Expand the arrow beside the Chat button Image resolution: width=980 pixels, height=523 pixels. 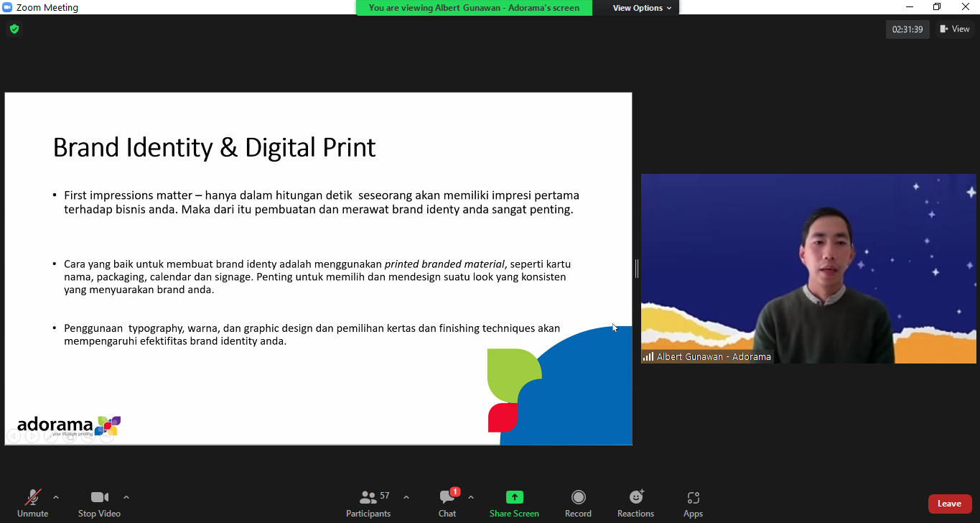coord(471,497)
